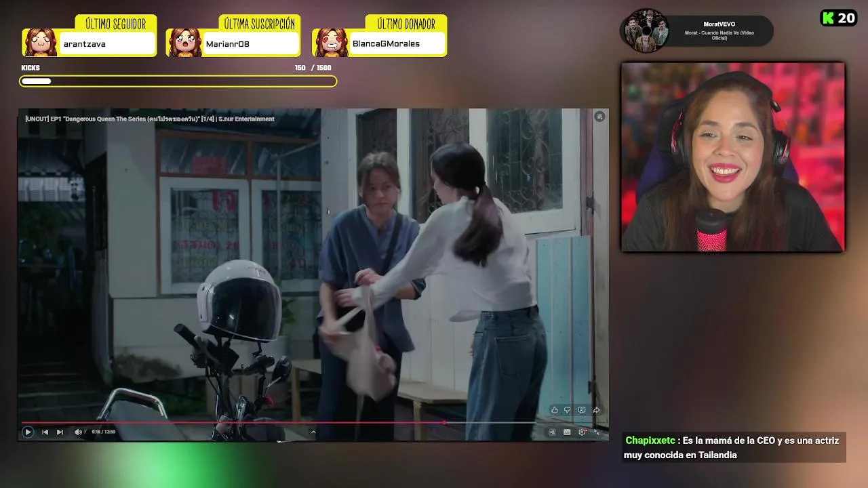
Task: Click the streamer webcam feed
Action: [733, 157]
